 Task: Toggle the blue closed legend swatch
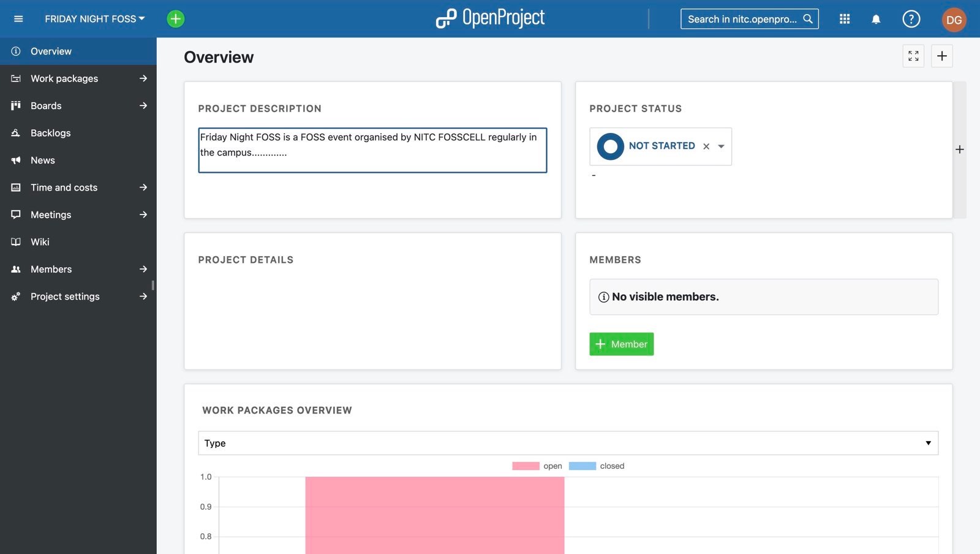582,466
